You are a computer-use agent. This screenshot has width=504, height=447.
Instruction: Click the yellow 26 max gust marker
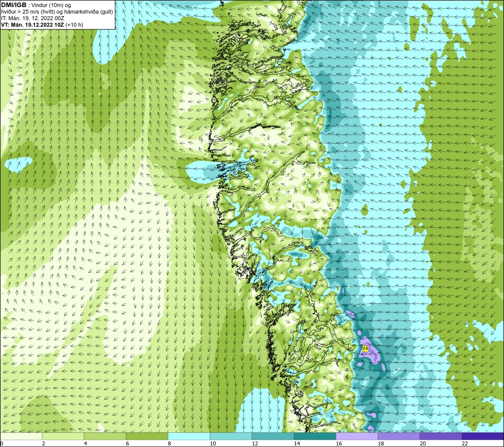(x=365, y=348)
